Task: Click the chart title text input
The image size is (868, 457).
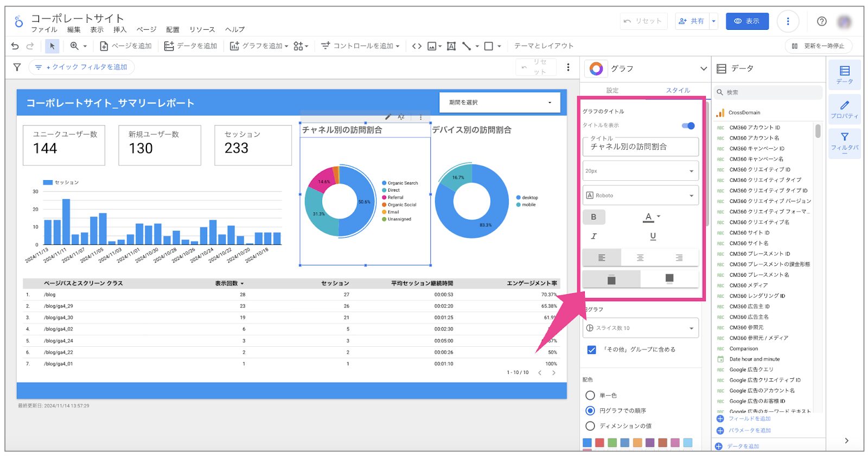Action: coord(641,147)
